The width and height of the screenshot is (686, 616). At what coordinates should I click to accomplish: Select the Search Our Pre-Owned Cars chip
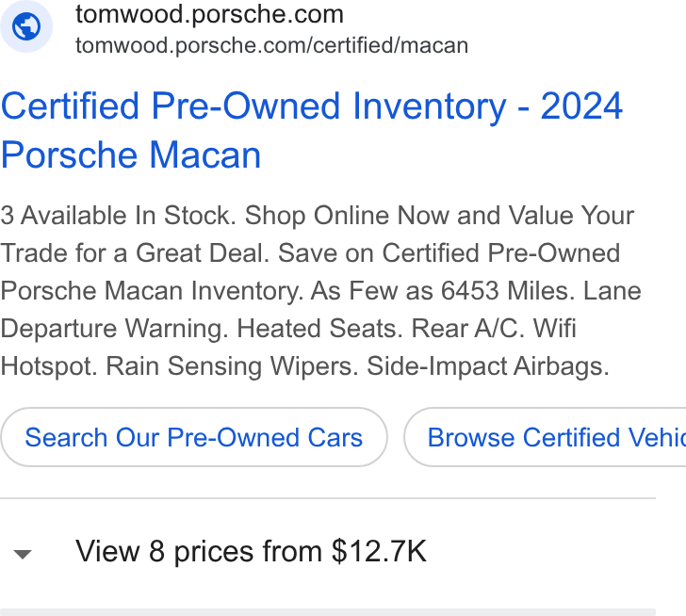pyautogui.click(x=194, y=437)
